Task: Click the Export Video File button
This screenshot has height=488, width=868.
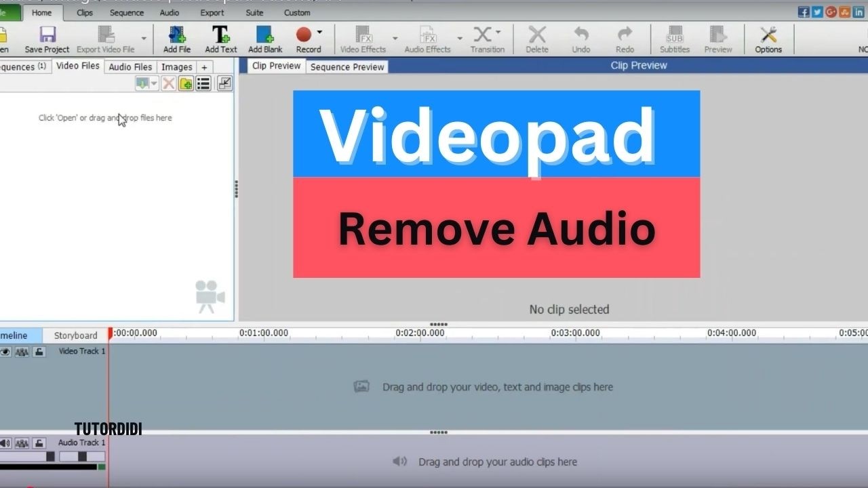Action: [x=105, y=39]
